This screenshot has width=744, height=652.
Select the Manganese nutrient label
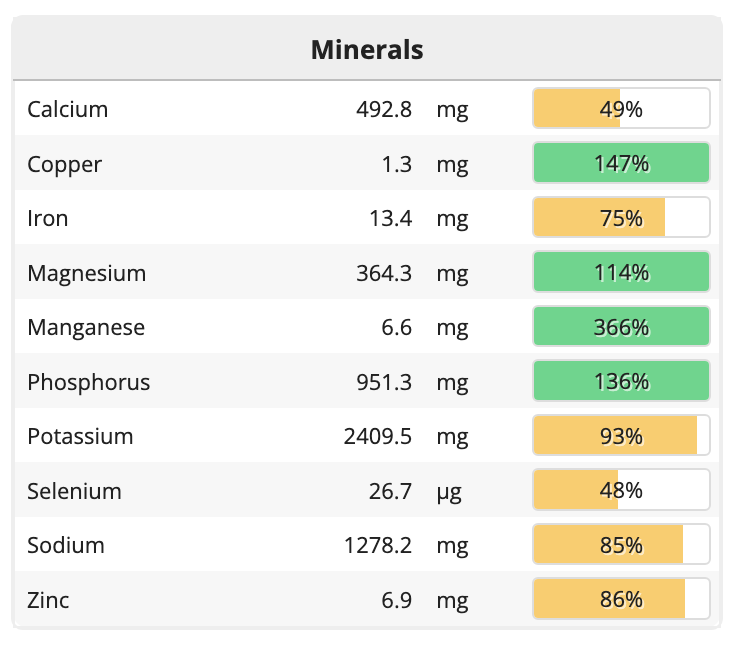point(86,327)
